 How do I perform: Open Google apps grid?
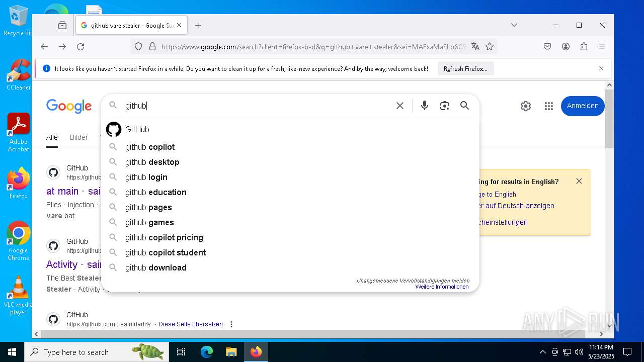pos(549,106)
